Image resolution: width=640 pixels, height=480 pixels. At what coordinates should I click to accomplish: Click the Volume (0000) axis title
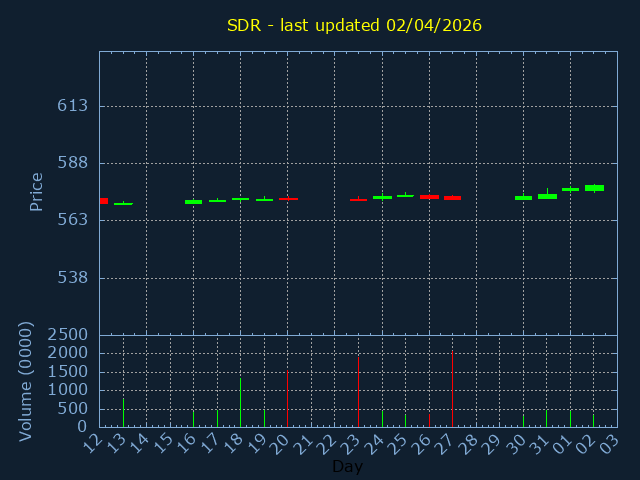tap(27, 381)
